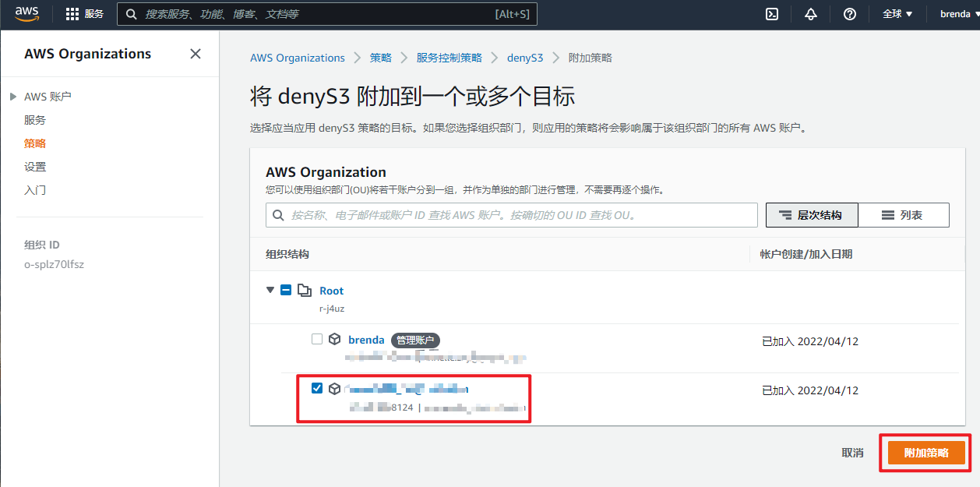This screenshot has height=487, width=980.
Task: Launch the CloudShell terminal icon
Action: coord(772,14)
